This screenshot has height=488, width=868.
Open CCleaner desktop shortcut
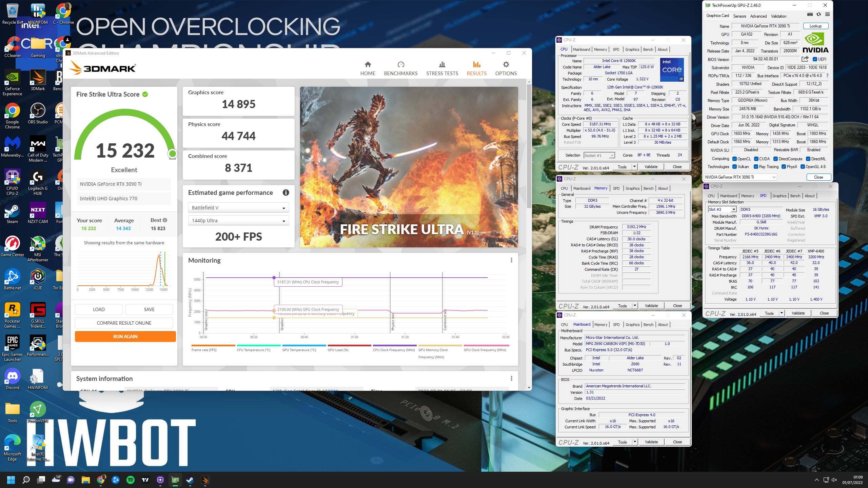pyautogui.click(x=13, y=47)
